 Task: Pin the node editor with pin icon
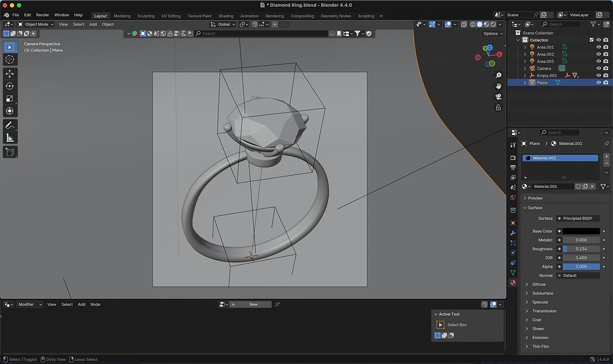click(x=277, y=304)
